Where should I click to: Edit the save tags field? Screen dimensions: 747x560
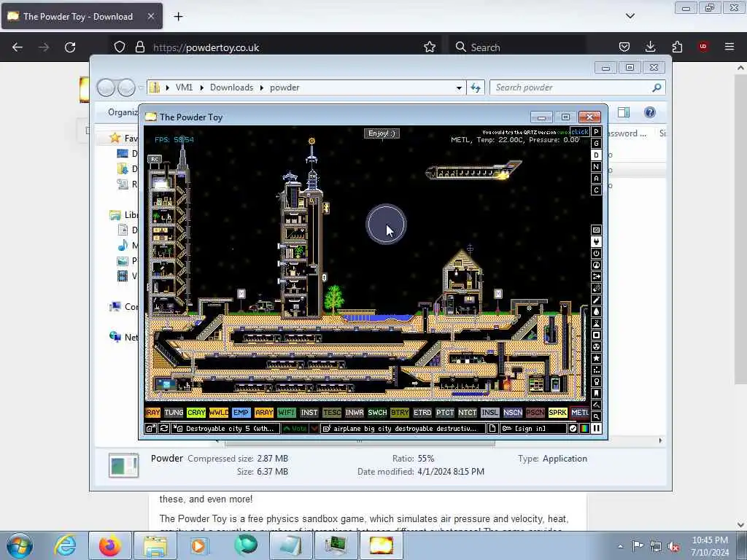coord(403,429)
